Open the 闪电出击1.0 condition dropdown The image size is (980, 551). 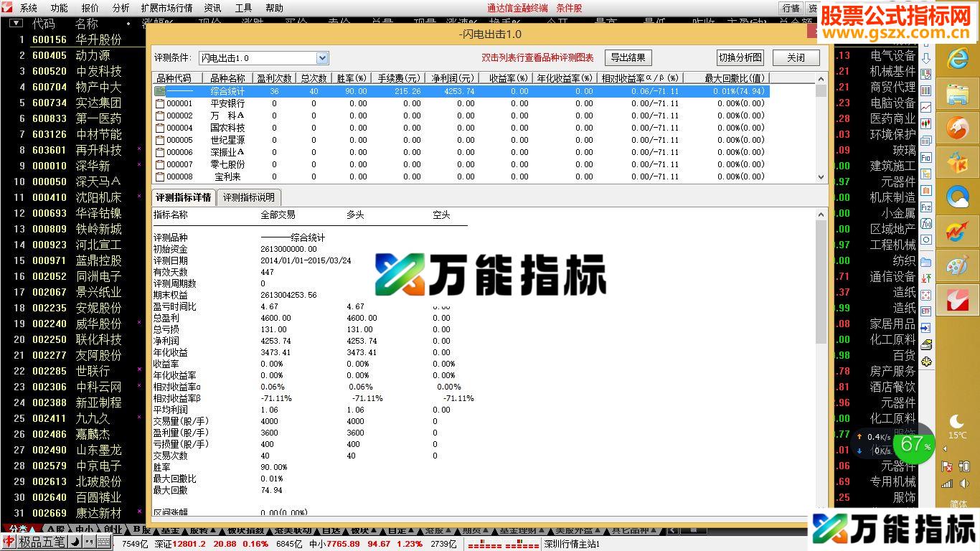321,58
